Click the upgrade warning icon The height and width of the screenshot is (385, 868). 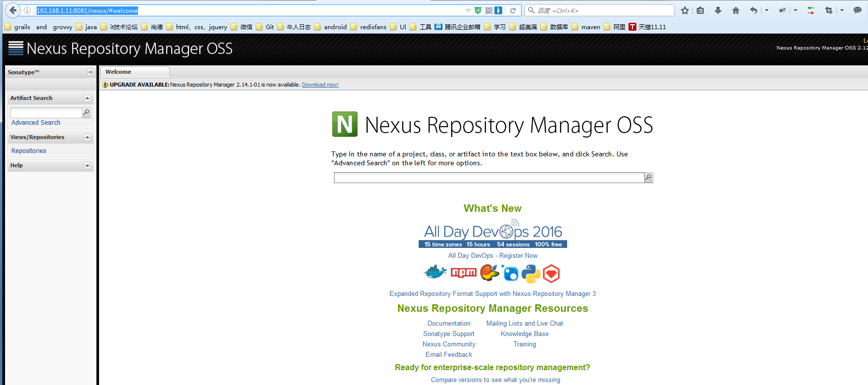pos(105,85)
